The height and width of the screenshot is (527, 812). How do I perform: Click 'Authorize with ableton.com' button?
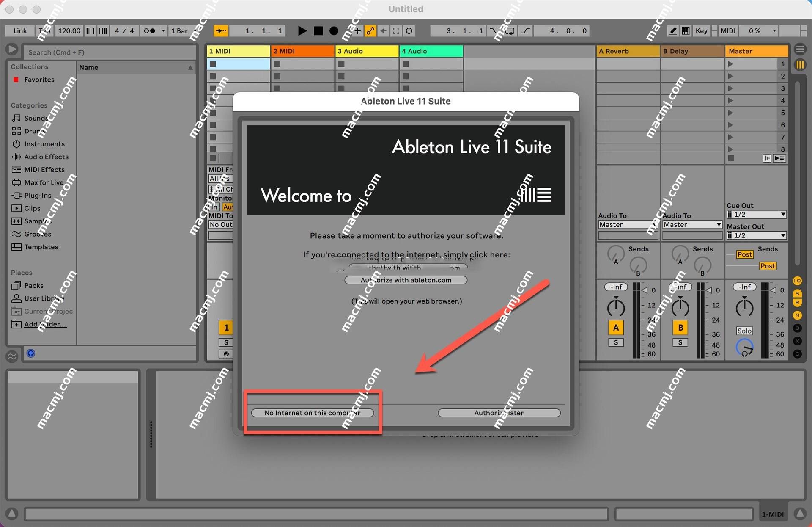(406, 279)
